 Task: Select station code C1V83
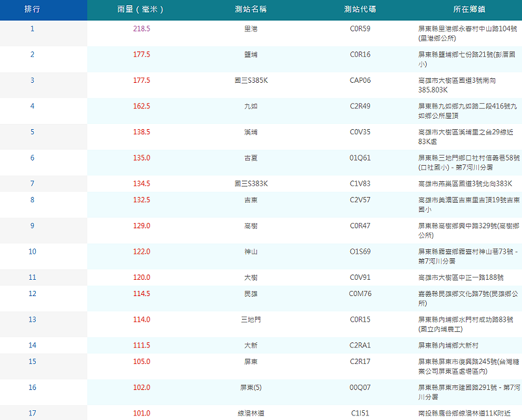[360, 184]
